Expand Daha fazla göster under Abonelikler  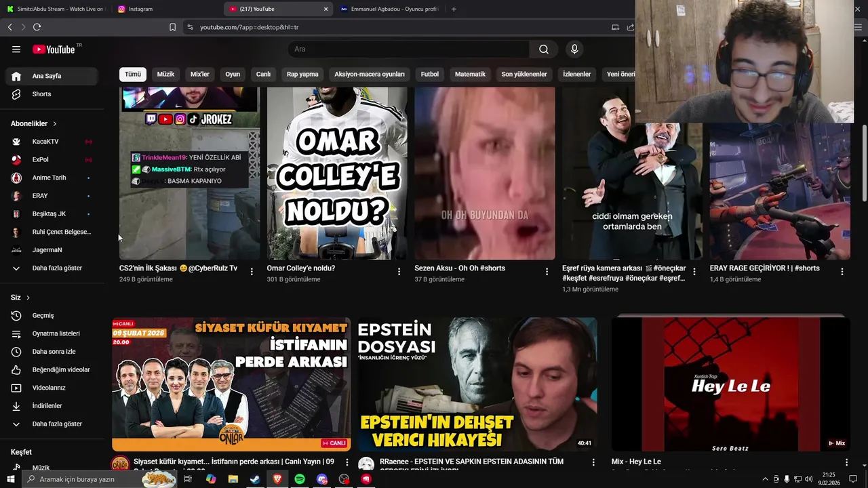coord(52,268)
